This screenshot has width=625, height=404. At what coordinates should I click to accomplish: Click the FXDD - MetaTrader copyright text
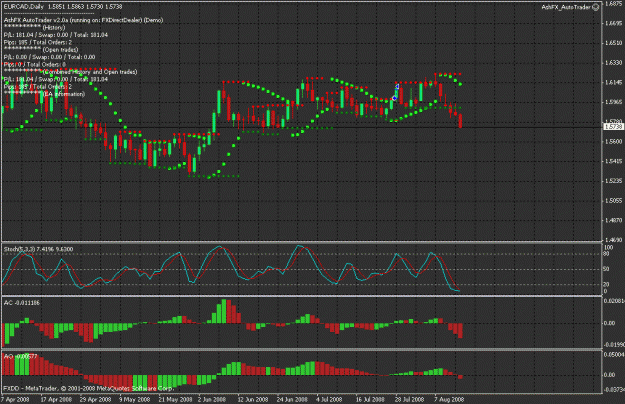88,388
